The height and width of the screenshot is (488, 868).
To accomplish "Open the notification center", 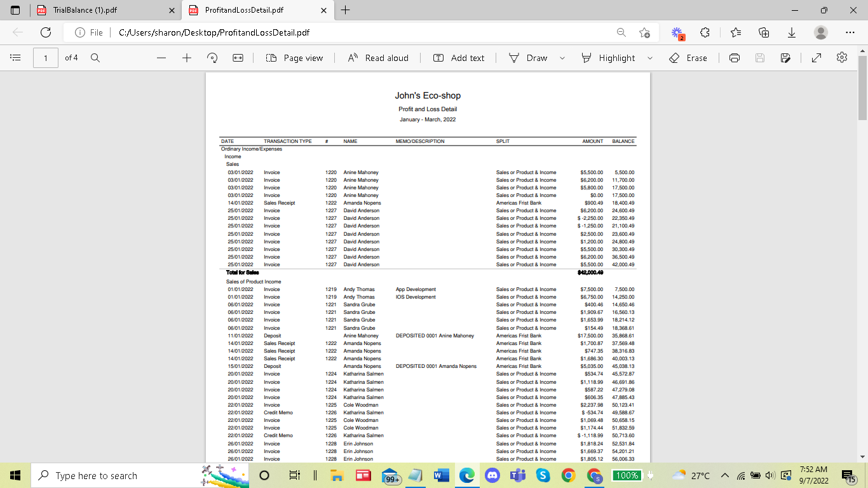I will pyautogui.click(x=848, y=475).
